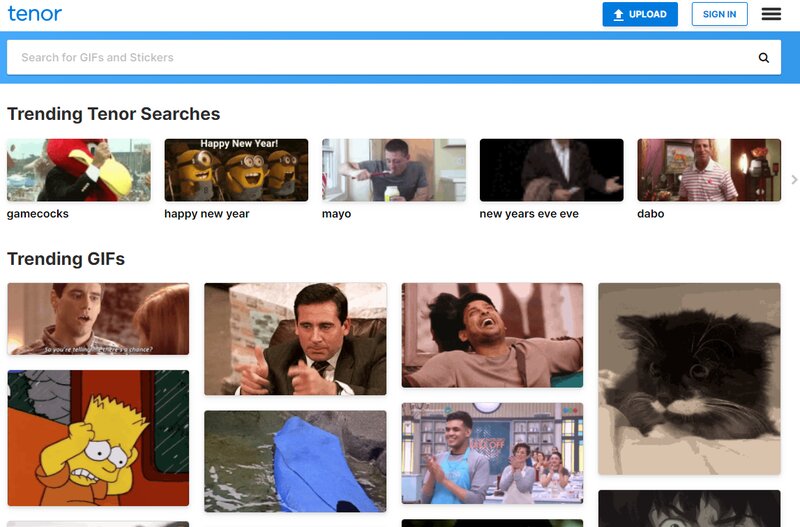Open the happy new year minions thumbnail
The height and width of the screenshot is (527, 800).
coord(236,170)
